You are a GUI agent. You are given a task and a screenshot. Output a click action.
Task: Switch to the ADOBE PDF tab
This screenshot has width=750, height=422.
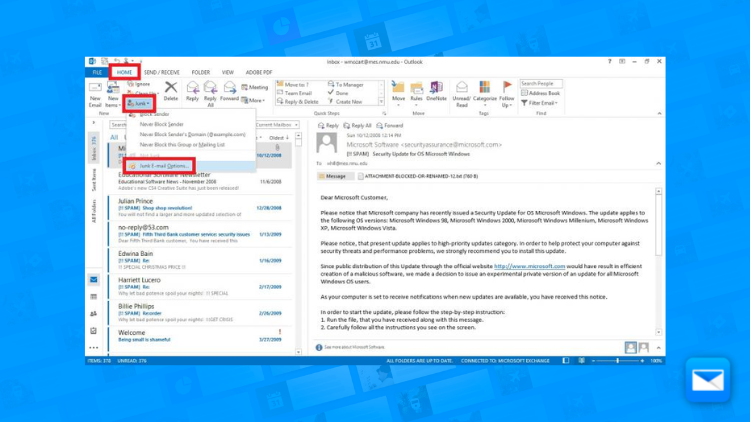(259, 72)
